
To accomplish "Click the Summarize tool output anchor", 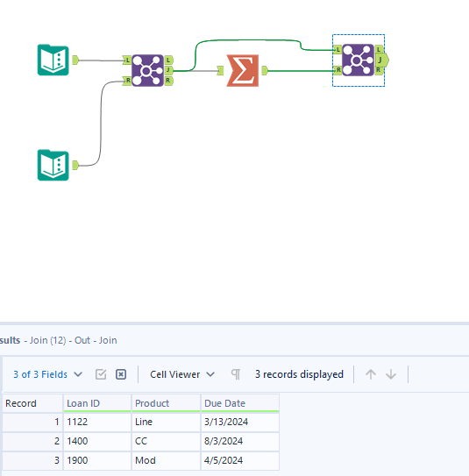I will coord(265,71).
